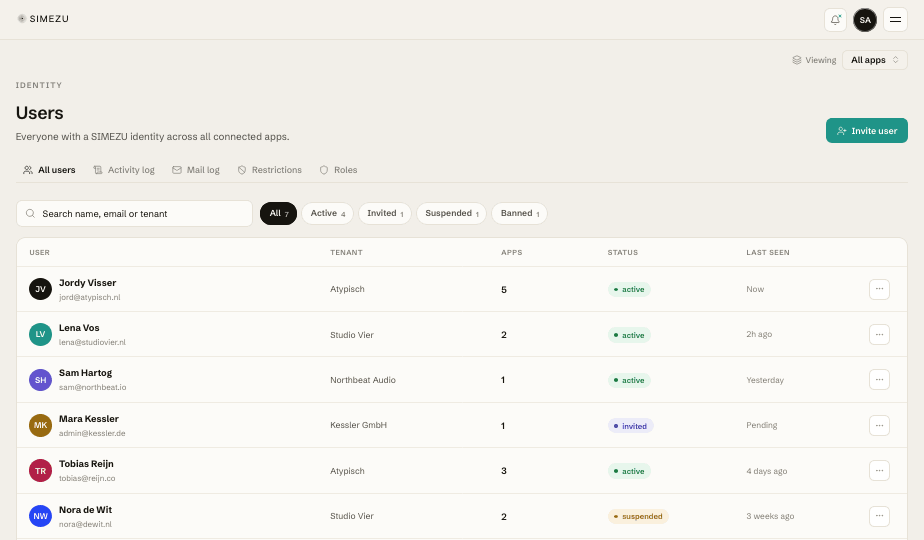Click Kessler GmbH tenant cell
This screenshot has height=540, width=924.
pos(358,425)
